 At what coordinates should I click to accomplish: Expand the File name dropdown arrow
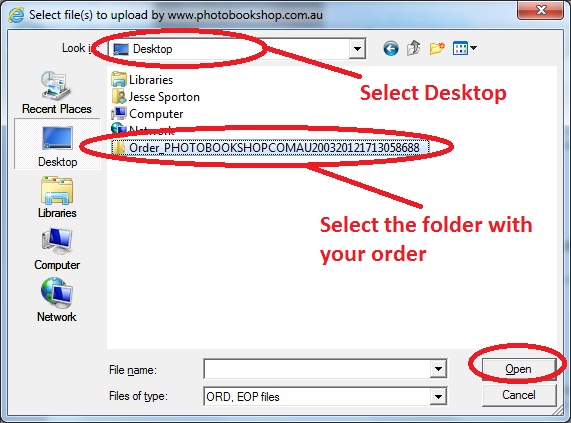(x=438, y=369)
